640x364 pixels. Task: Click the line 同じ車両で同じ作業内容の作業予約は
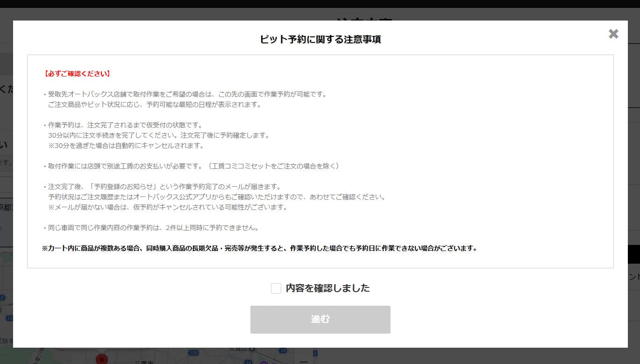[151, 228]
